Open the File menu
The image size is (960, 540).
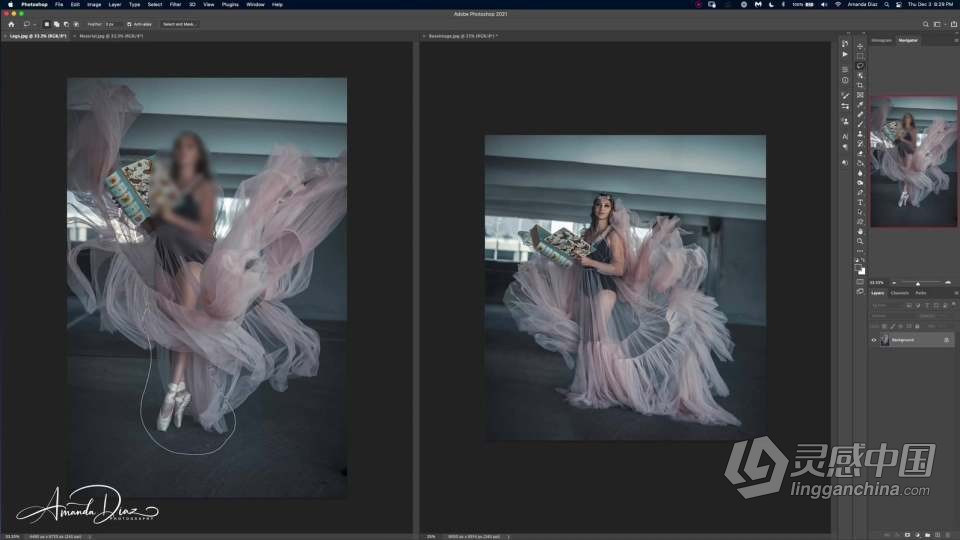point(59,4)
